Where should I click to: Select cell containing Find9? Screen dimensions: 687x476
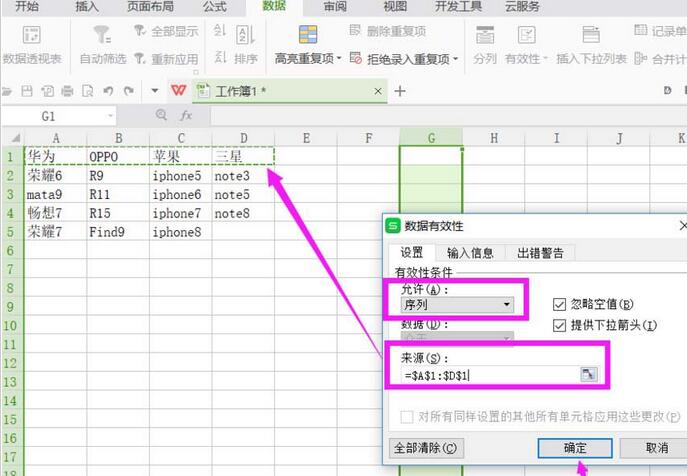pos(118,232)
